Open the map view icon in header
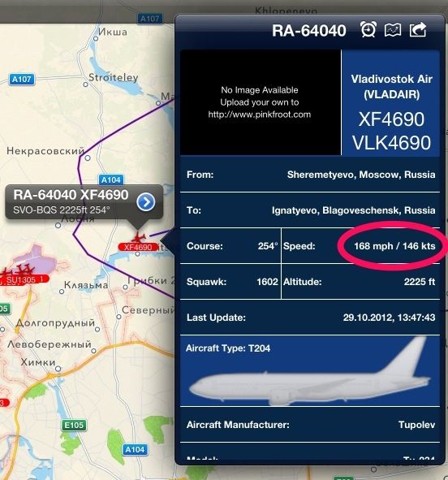 click(x=393, y=30)
